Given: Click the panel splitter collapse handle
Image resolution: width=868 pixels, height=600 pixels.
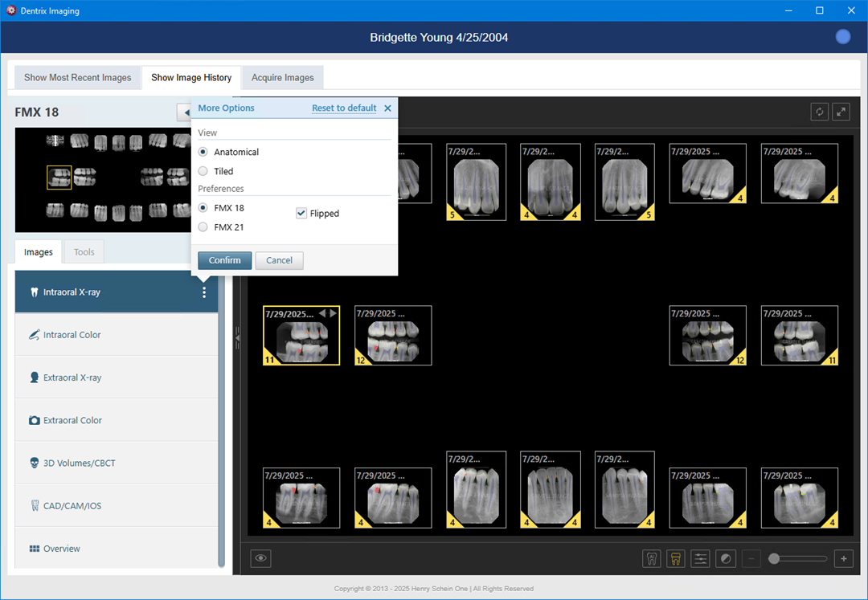Looking at the screenshot, I should click(x=237, y=337).
